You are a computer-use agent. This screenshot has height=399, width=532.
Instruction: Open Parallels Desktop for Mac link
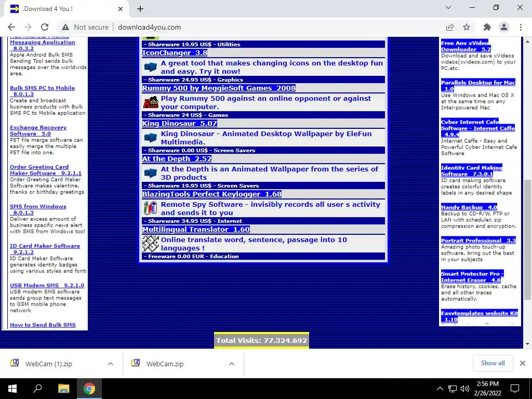(478, 86)
